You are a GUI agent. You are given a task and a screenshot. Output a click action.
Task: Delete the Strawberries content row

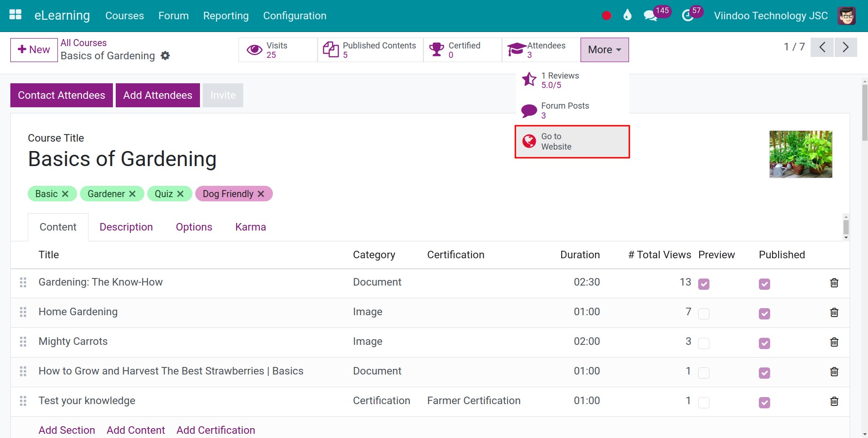point(834,372)
